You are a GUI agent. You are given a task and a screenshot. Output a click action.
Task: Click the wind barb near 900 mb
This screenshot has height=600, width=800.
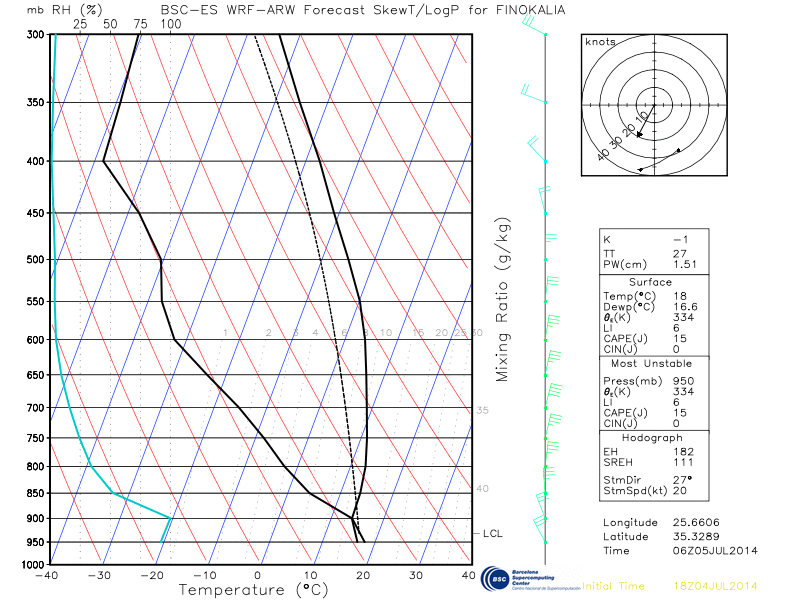(541, 520)
